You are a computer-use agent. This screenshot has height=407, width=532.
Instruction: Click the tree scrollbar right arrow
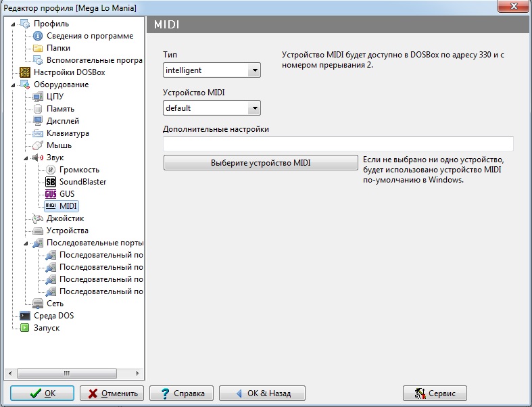coord(137,373)
